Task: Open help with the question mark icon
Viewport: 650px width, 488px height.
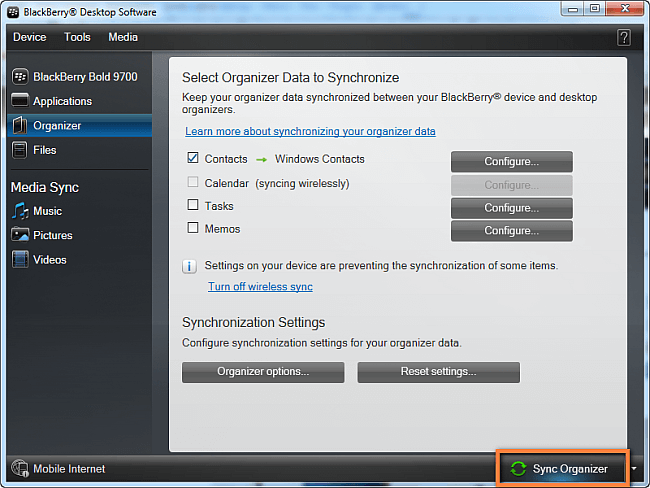Action: coord(624,38)
